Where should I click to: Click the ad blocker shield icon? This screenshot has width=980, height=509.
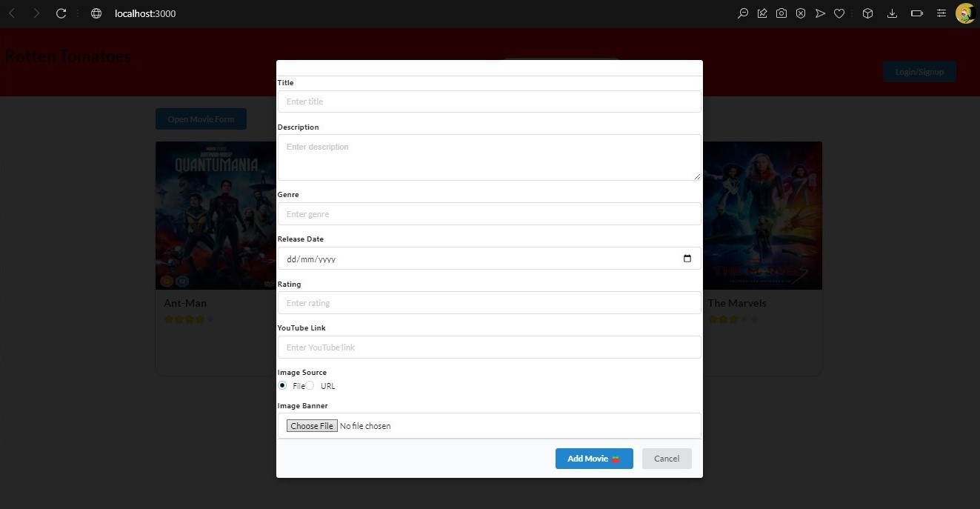[x=801, y=13]
